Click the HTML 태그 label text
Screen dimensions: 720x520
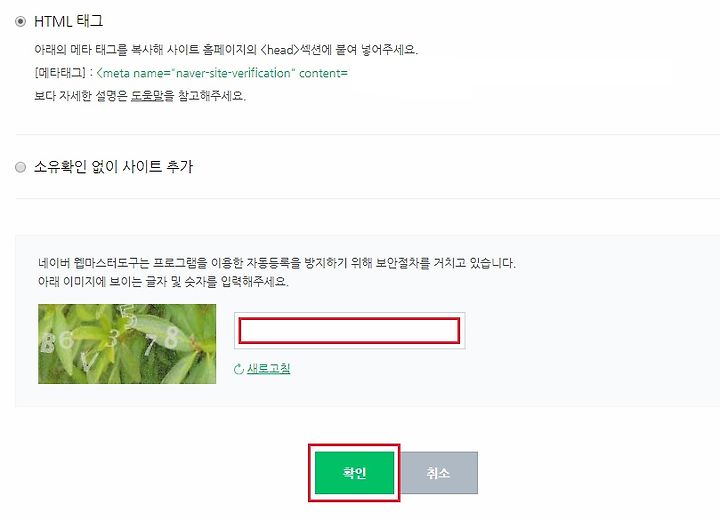pyautogui.click(x=68, y=21)
